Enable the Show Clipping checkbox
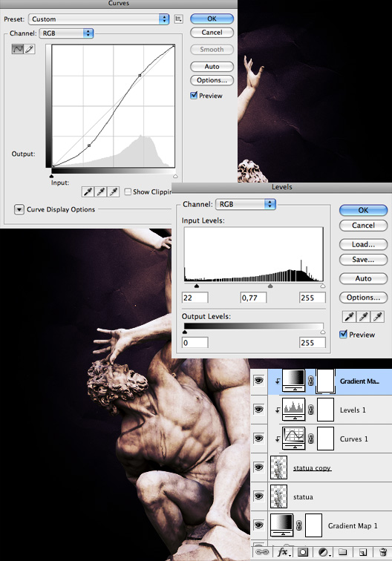Image resolution: width=392 pixels, height=561 pixels. click(128, 191)
